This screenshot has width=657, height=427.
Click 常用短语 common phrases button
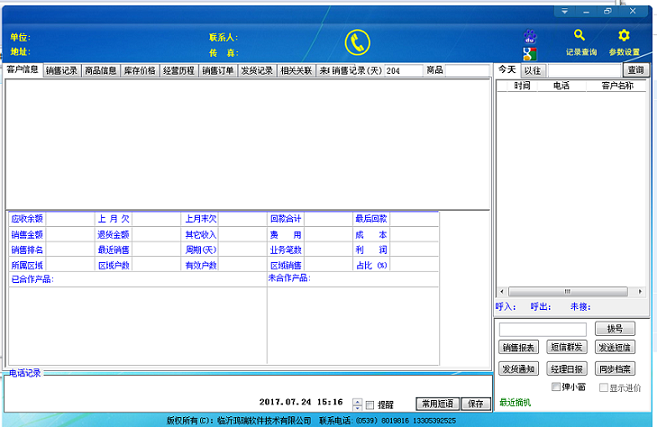435,404
